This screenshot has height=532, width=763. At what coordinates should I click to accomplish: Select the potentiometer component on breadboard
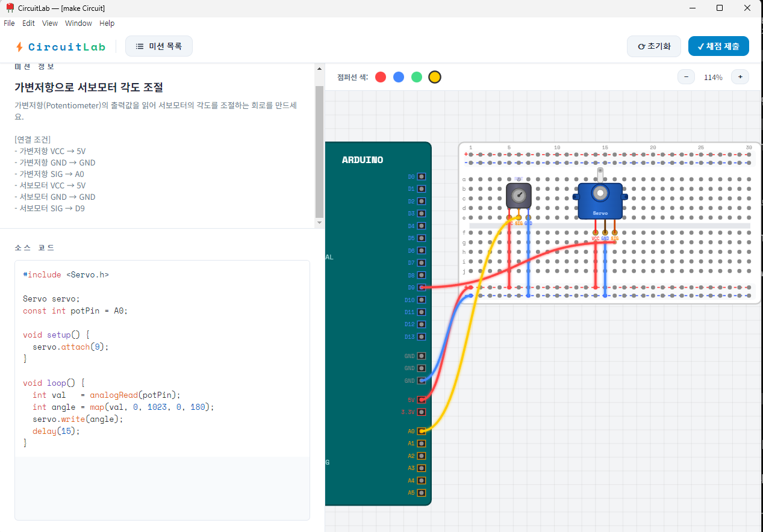coord(519,196)
